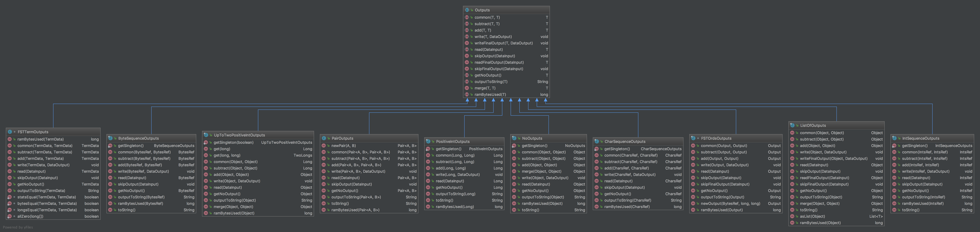Click the UpToTwoPositiveIntOutputs class icon
Viewport: 980px width, 232px height.
click(206, 135)
